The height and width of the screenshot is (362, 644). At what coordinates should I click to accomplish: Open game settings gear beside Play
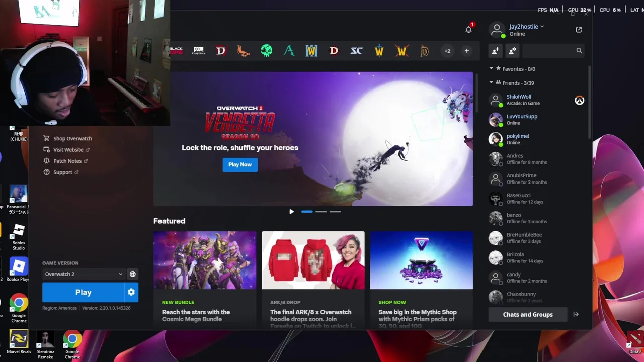(x=131, y=292)
